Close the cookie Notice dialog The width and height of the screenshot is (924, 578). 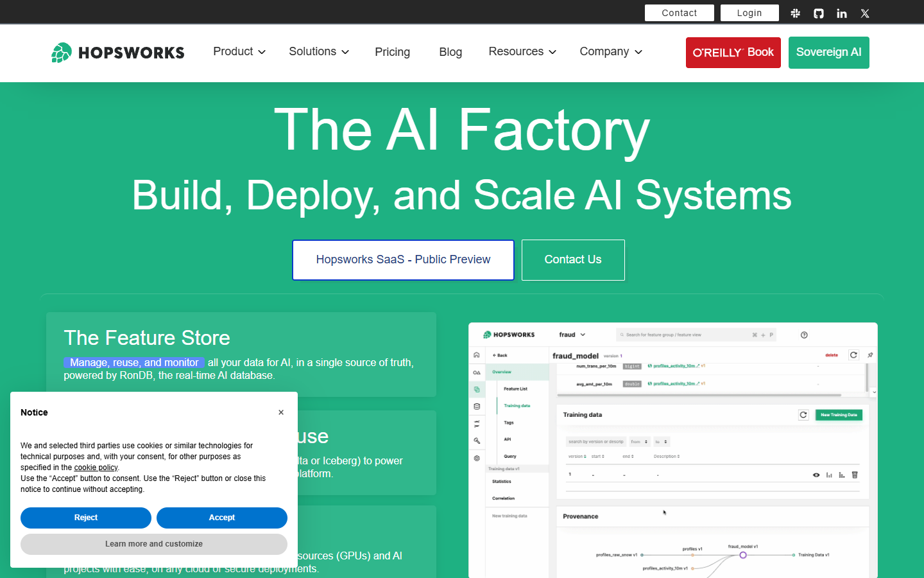pyautogui.click(x=281, y=412)
